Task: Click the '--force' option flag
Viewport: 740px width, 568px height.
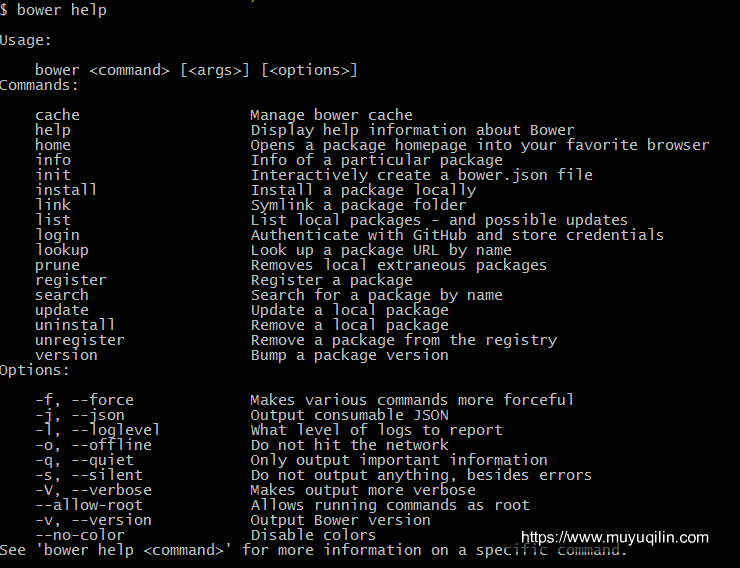Action: pyautogui.click(x=102, y=400)
